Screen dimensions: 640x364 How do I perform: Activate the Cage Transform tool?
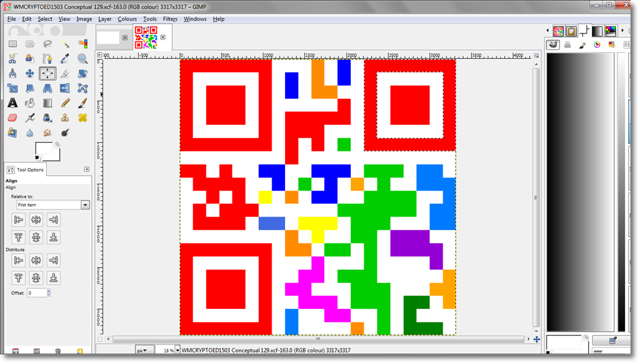click(x=82, y=88)
